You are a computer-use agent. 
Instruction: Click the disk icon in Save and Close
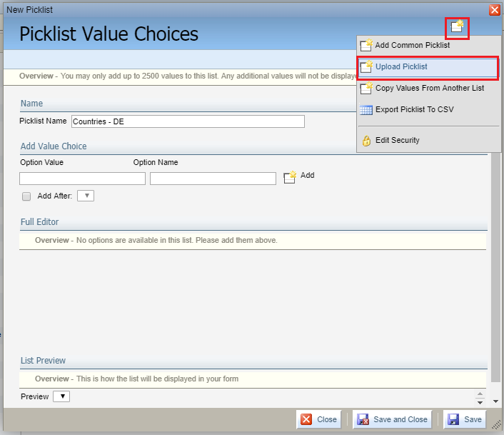pos(363,419)
